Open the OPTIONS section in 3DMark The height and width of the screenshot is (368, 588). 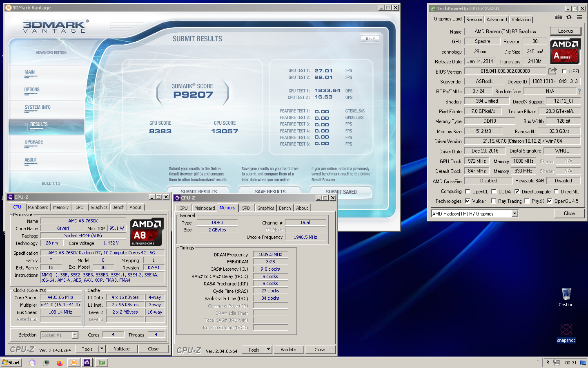pyautogui.click(x=32, y=90)
